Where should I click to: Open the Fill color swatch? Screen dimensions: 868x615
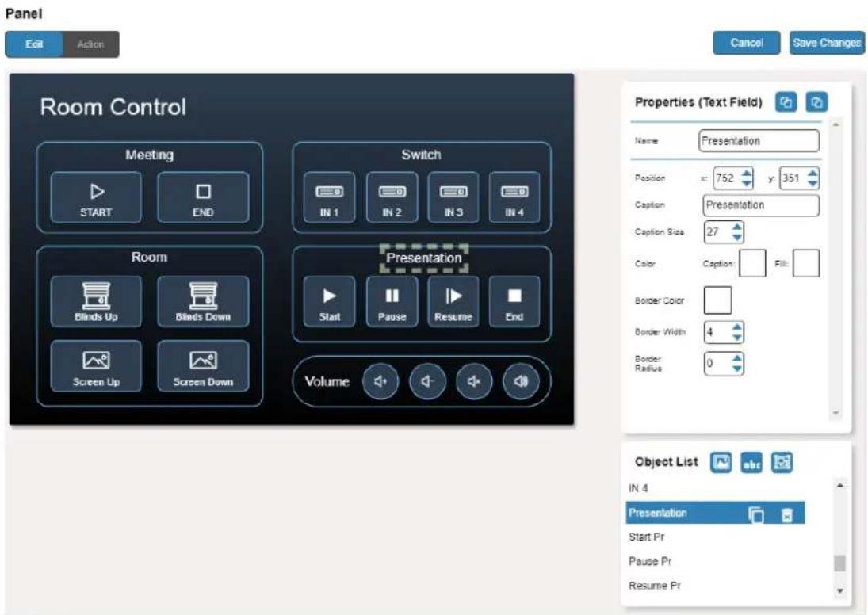tap(806, 263)
